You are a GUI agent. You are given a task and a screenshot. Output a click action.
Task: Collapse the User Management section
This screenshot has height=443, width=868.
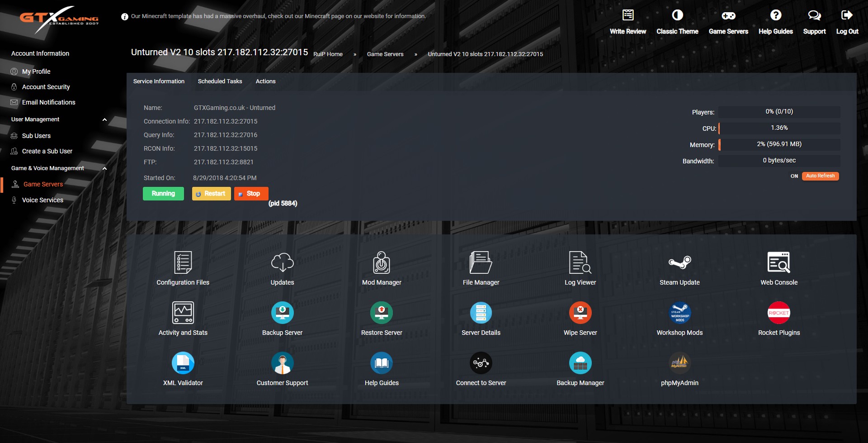tap(104, 120)
